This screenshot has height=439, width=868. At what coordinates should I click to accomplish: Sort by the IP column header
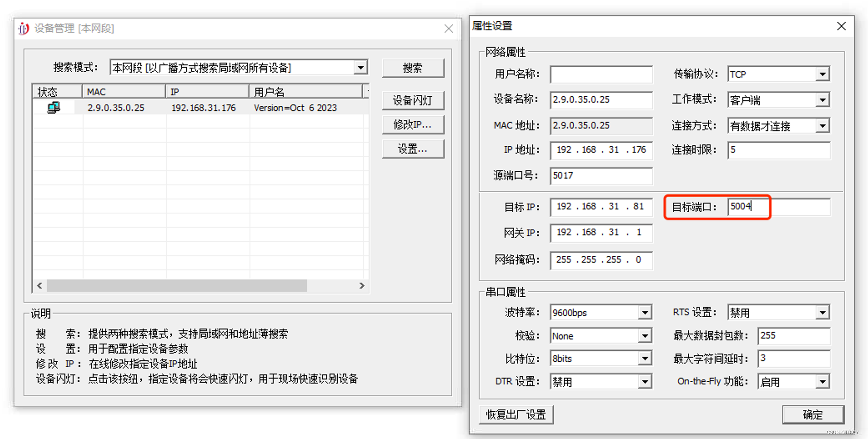pos(207,92)
